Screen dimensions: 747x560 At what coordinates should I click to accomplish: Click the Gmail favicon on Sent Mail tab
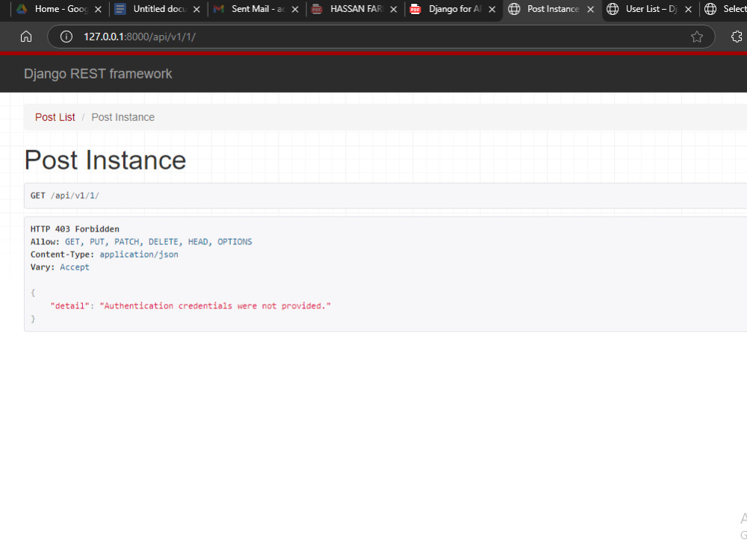click(219, 9)
